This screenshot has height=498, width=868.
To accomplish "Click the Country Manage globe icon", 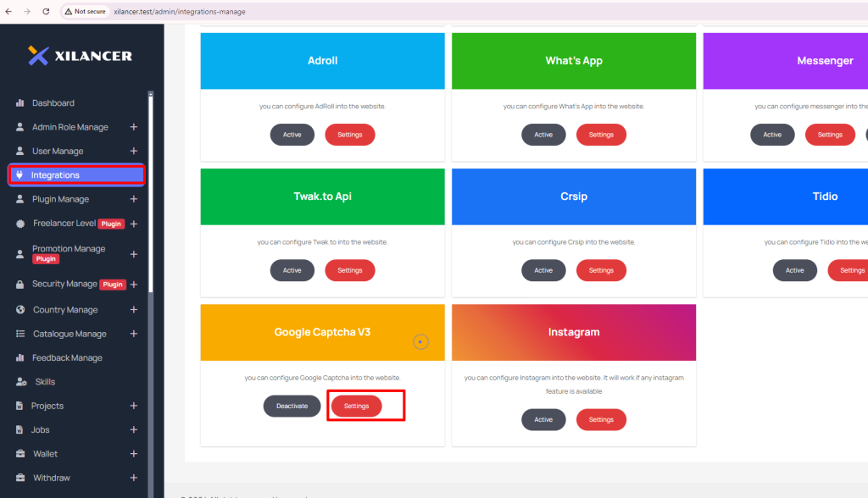I will (20, 309).
